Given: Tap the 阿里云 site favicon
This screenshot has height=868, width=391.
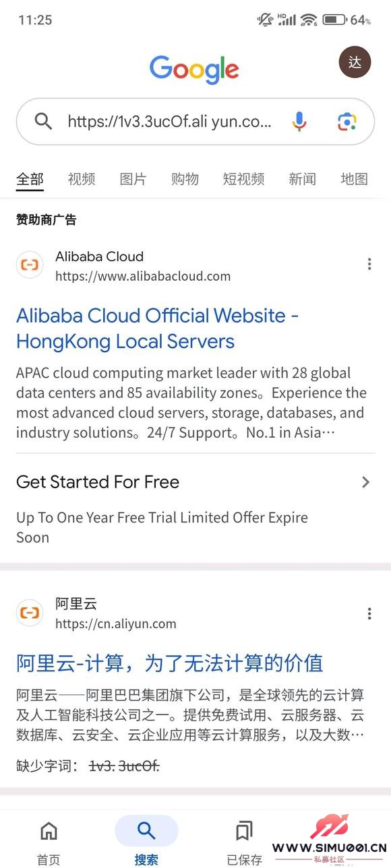Looking at the screenshot, I should pos(30,613).
